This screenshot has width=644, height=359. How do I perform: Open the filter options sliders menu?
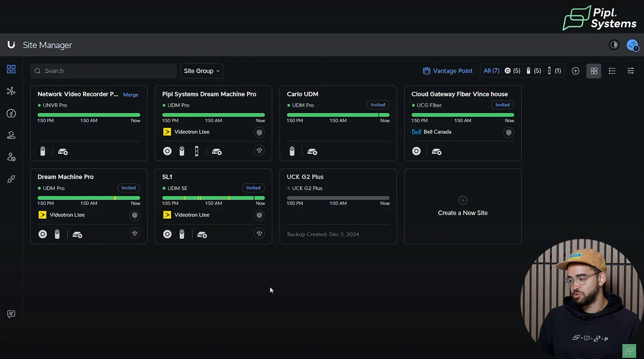630,71
